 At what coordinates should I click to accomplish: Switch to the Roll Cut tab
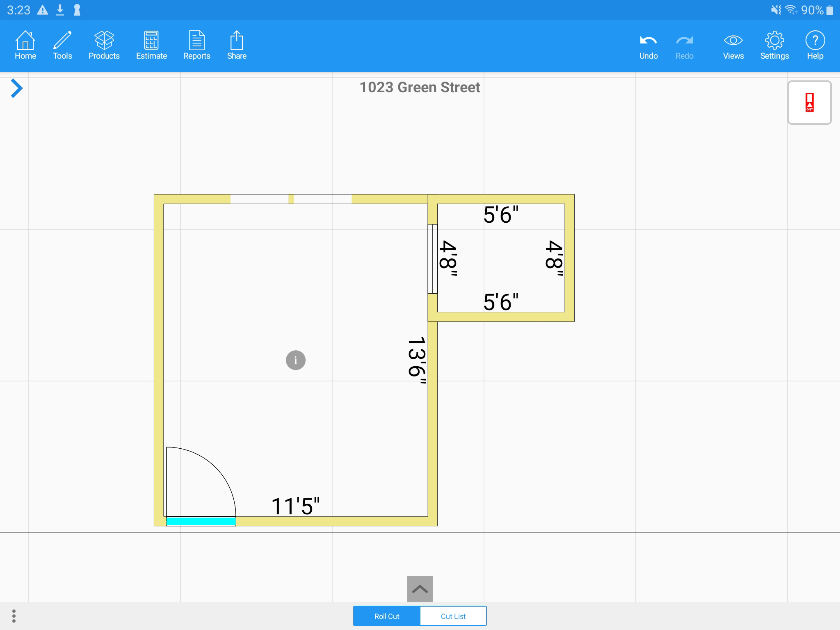tap(386, 616)
